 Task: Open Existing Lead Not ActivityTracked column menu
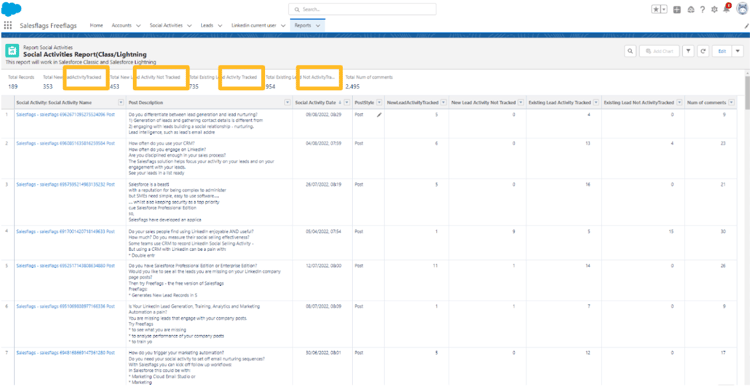(x=680, y=102)
